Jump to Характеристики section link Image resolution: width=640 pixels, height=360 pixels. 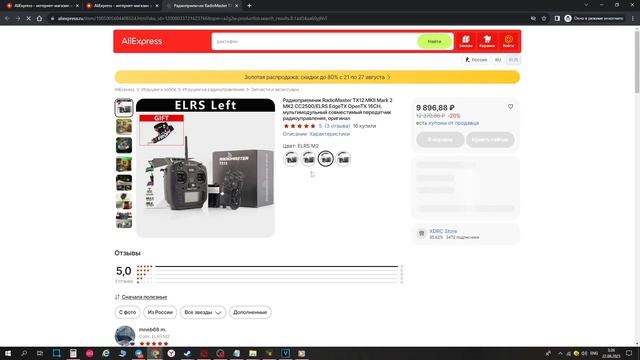(x=329, y=134)
